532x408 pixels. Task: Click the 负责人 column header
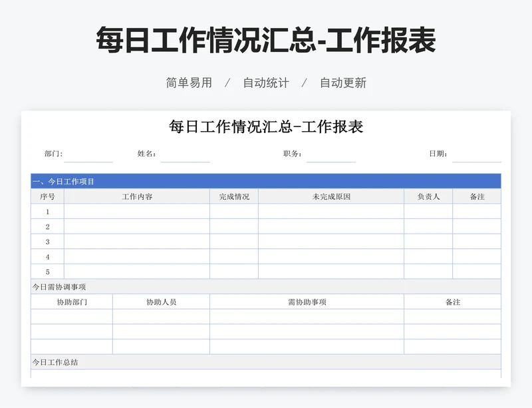coord(429,196)
